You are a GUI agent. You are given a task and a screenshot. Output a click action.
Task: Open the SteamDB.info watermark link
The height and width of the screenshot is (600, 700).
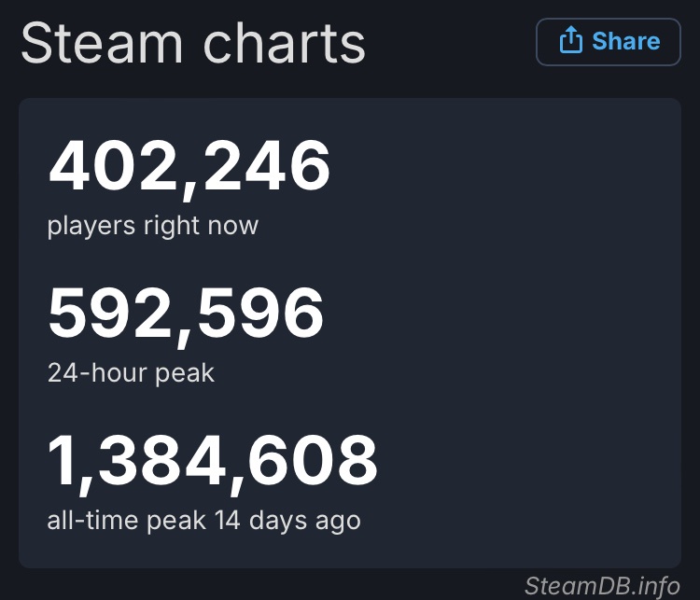[603, 586]
